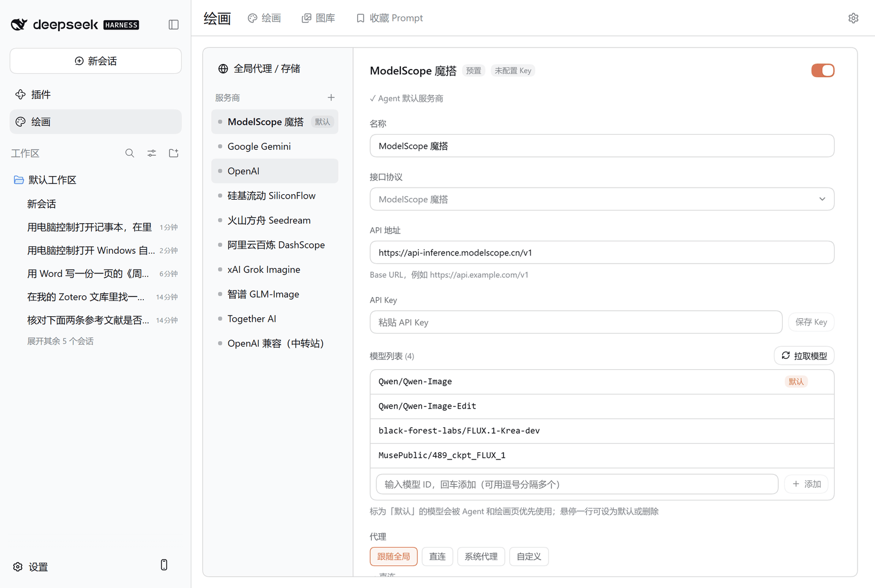Open the 收藏 Prompt tab
This screenshot has width=875, height=588.
point(389,18)
